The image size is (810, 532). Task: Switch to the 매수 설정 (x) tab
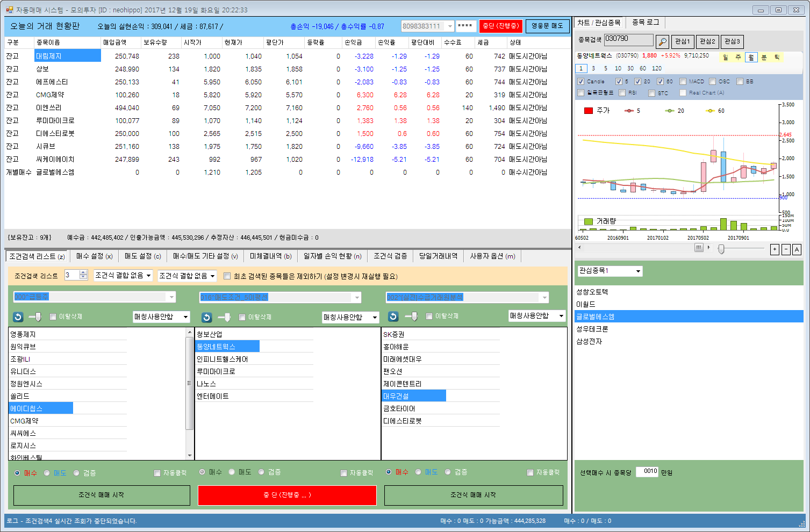pos(94,256)
